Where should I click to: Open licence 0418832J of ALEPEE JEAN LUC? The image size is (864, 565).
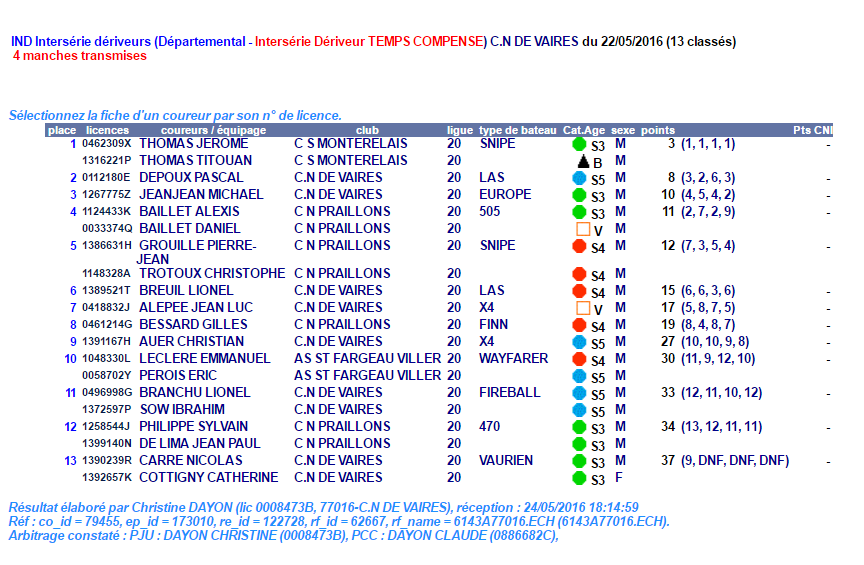point(107,308)
